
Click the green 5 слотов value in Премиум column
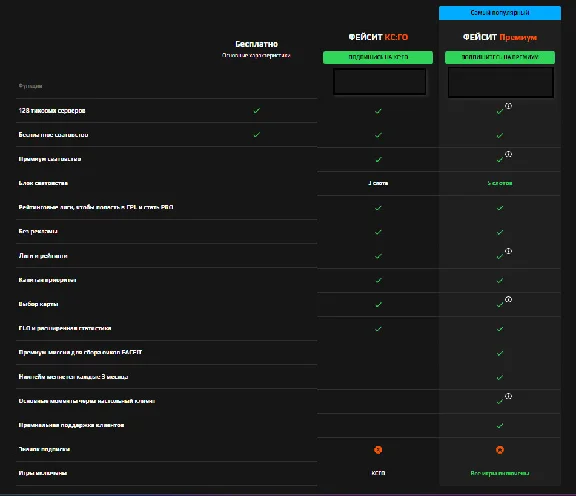tap(500, 183)
